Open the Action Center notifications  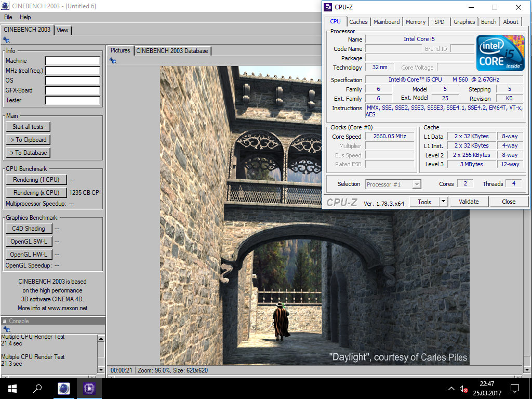pos(515,389)
